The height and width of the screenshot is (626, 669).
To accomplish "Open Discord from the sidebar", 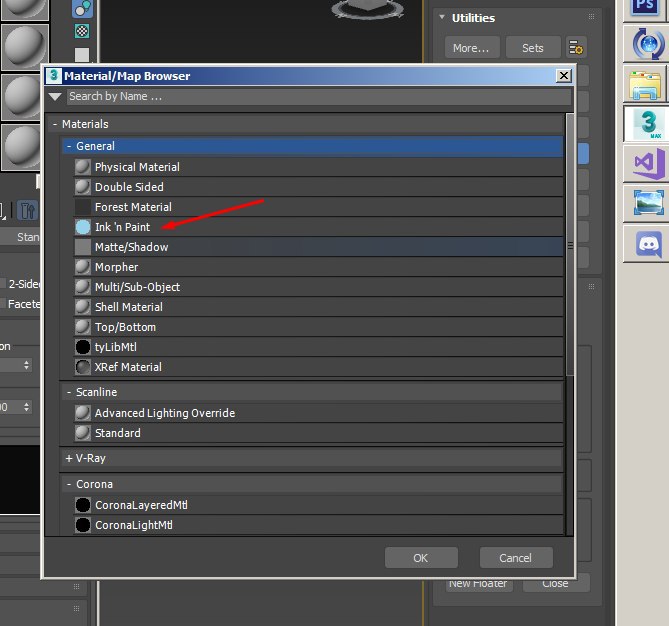I will [646, 244].
